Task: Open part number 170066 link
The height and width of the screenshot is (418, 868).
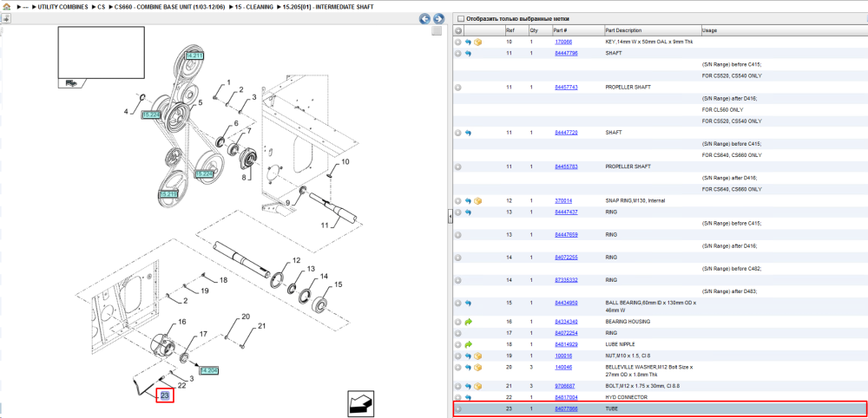Action: (x=563, y=42)
